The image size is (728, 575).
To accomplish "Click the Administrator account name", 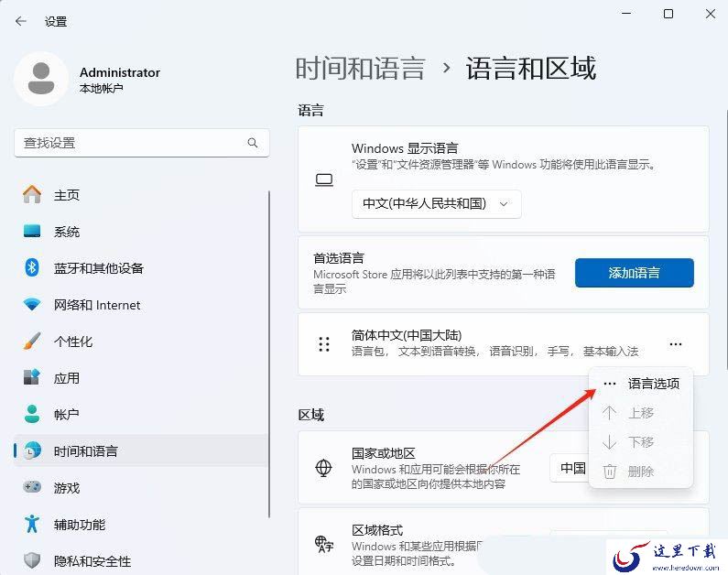I will 120,72.
